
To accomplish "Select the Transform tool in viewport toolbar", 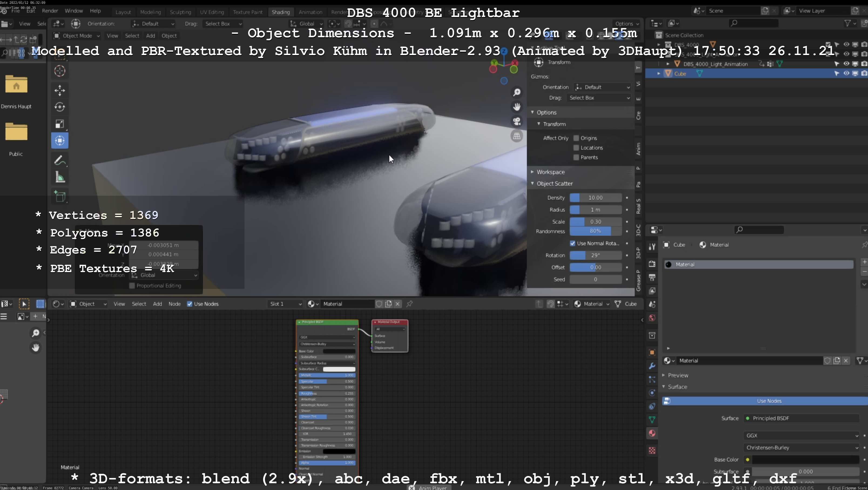I will pos(60,141).
